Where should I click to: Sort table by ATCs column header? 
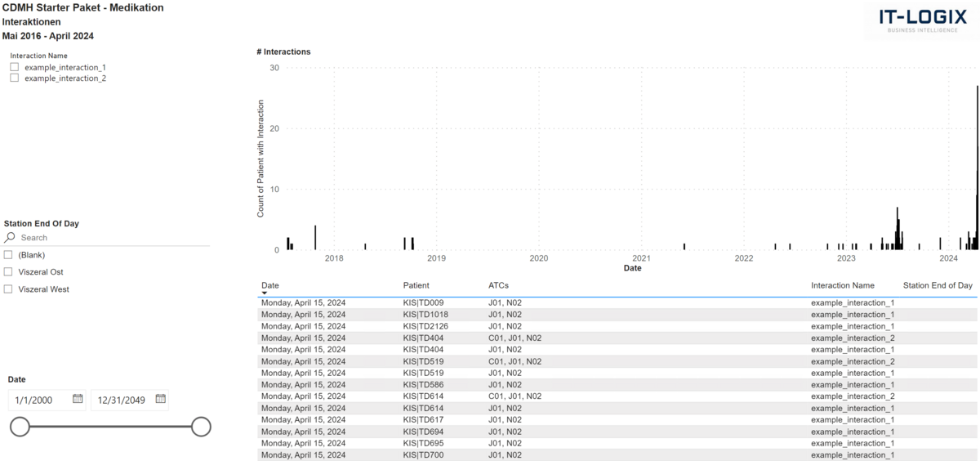click(498, 285)
